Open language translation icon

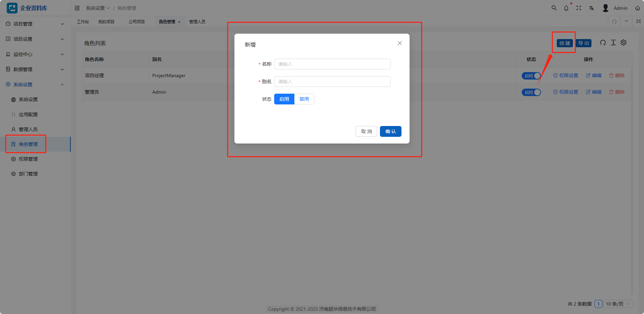591,8
